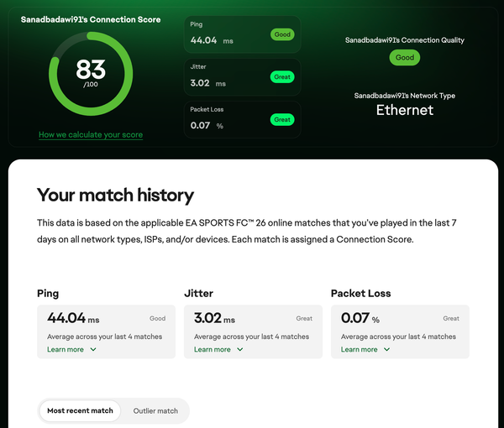The image size is (504, 428).
Task: Click the Packet Loss average card in match history
Action: click(x=400, y=332)
